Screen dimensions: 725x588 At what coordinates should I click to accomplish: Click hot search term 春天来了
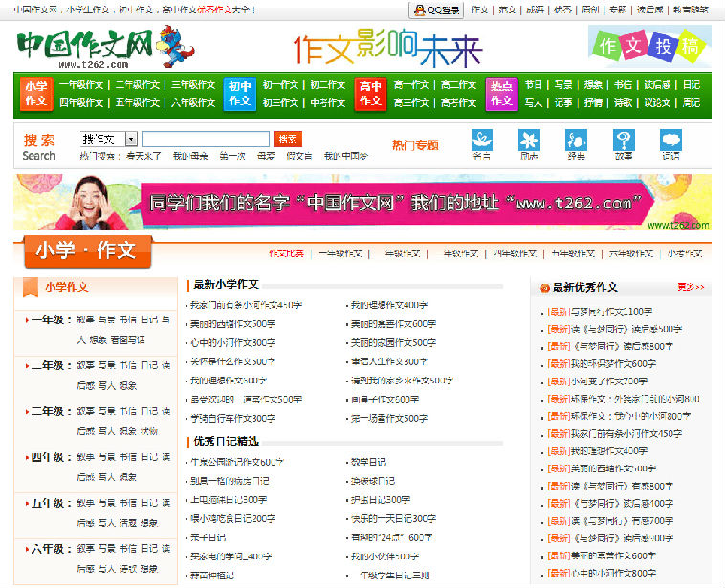(x=143, y=156)
